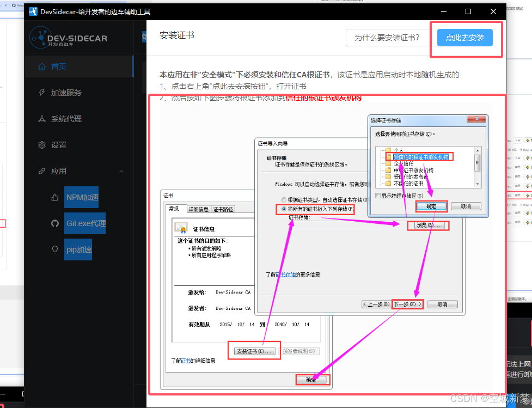Select the NPM加速 submenu item
This screenshot has width=532, height=408.
(82, 197)
